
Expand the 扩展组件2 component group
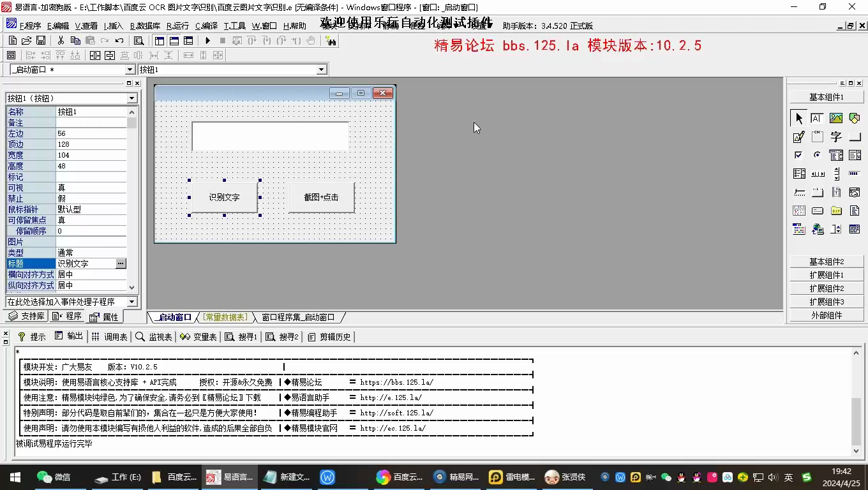(x=827, y=288)
